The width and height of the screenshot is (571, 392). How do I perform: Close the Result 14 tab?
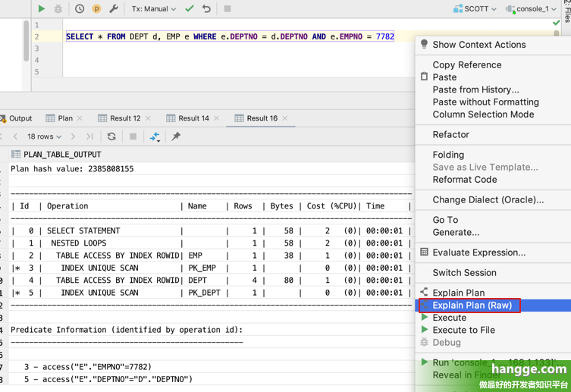pos(216,118)
